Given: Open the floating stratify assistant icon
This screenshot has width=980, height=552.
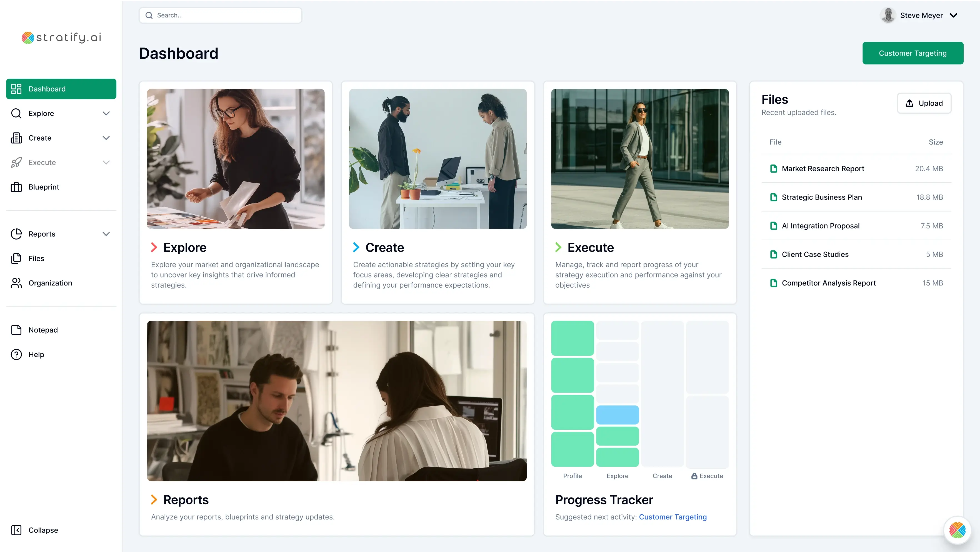Looking at the screenshot, I should [x=957, y=530].
